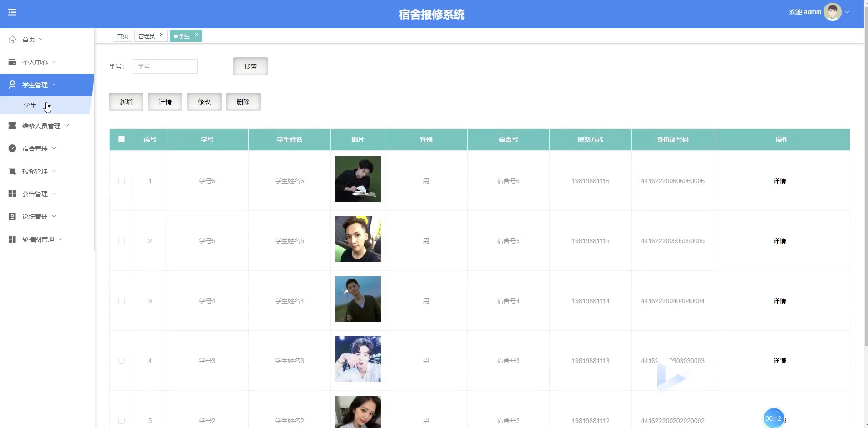Click the 删除 button
This screenshot has width=868, height=428.
pos(243,102)
